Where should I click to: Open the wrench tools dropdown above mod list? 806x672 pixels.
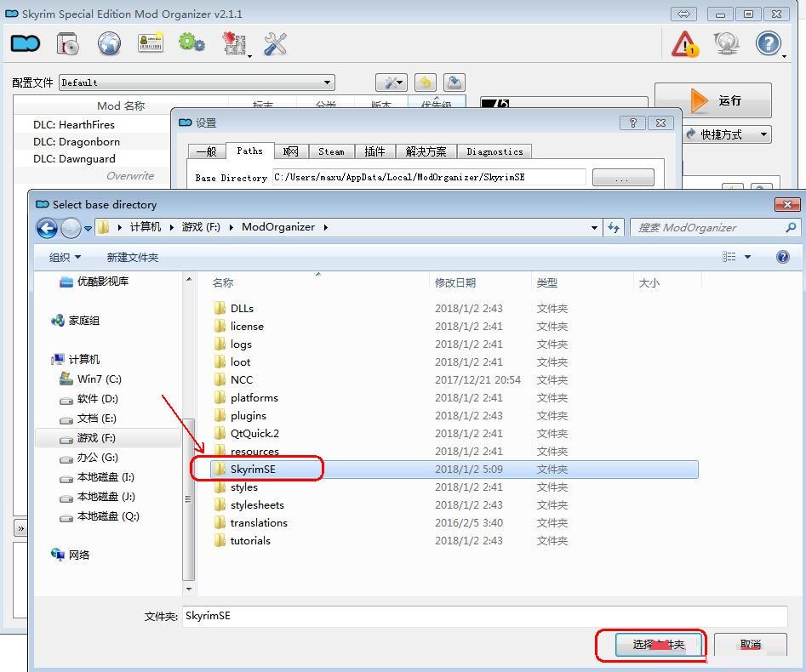[x=392, y=83]
